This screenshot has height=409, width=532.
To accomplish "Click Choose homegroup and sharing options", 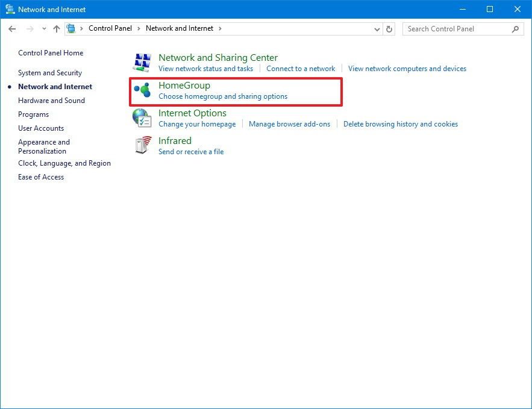I will pos(223,96).
